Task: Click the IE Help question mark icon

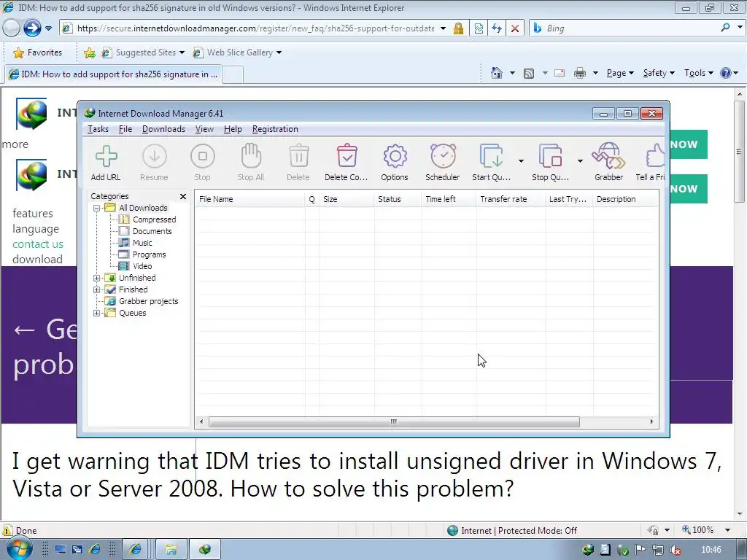Action: (726, 74)
